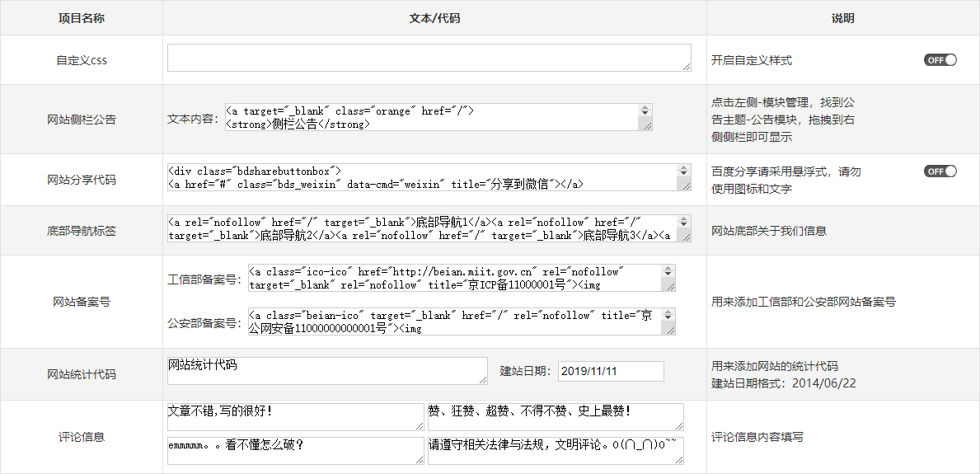The height and width of the screenshot is (474, 980).
Task: Click the 网站侧栏公告 text content box
Action: tap(432, 117)
